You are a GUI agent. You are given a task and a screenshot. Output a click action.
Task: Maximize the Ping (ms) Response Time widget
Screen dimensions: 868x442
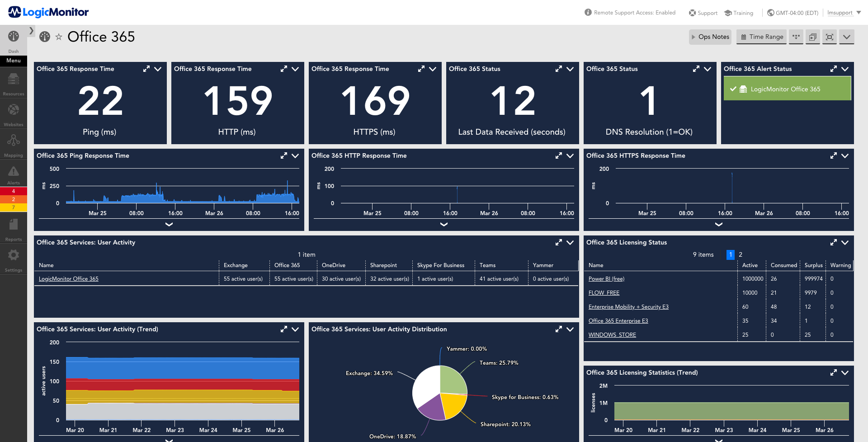coord(146,69)
